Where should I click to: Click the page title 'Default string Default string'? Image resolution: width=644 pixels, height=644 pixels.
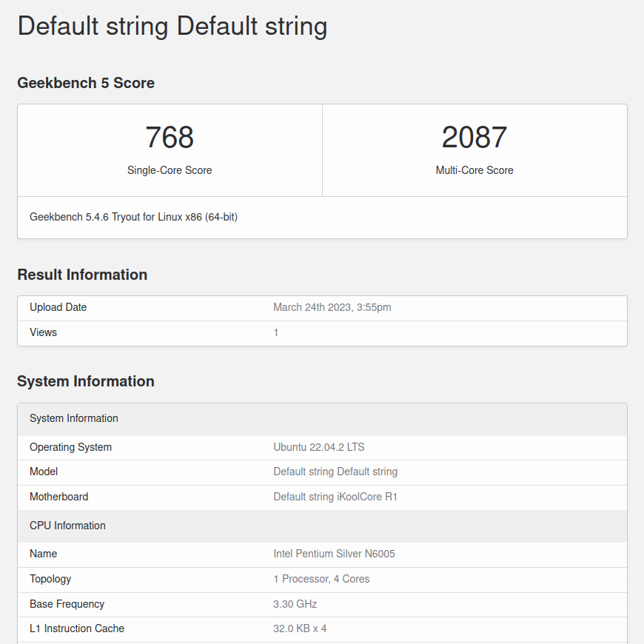point(172,27)
